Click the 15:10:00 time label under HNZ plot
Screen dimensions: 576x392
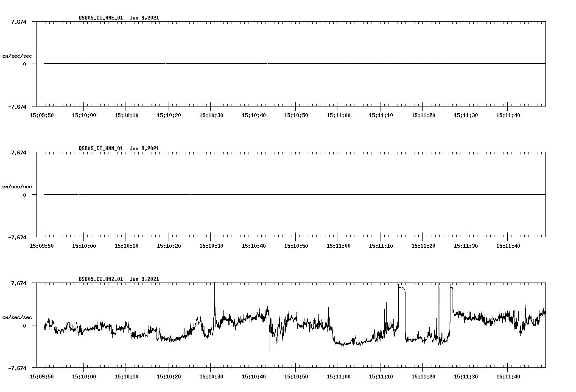click(84, 376)
